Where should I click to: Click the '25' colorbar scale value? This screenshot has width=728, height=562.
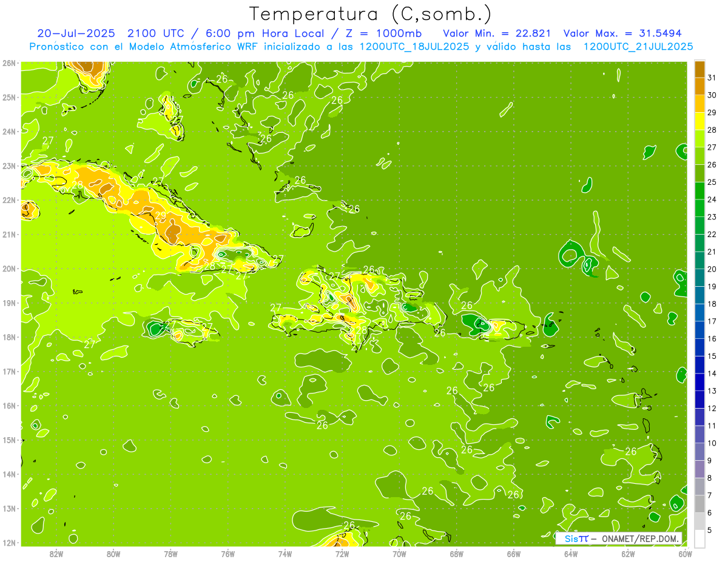click(x=712, y=182)
